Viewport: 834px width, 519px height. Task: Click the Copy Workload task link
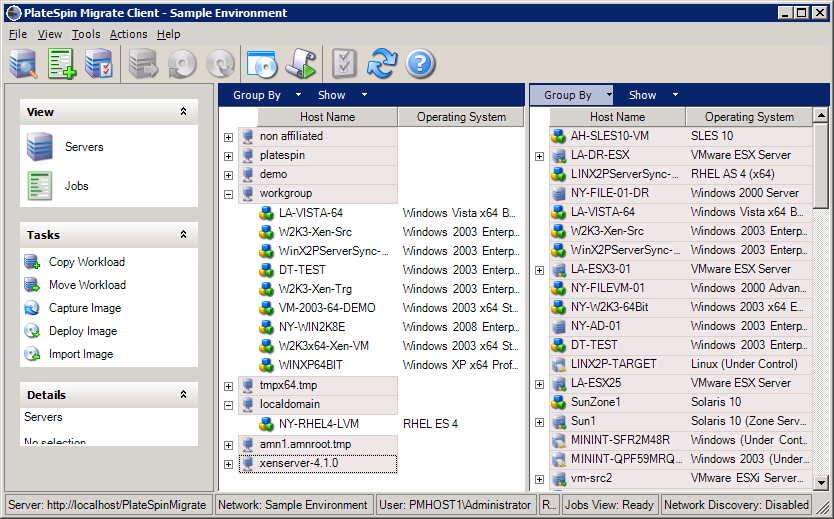tap(87, 262)
